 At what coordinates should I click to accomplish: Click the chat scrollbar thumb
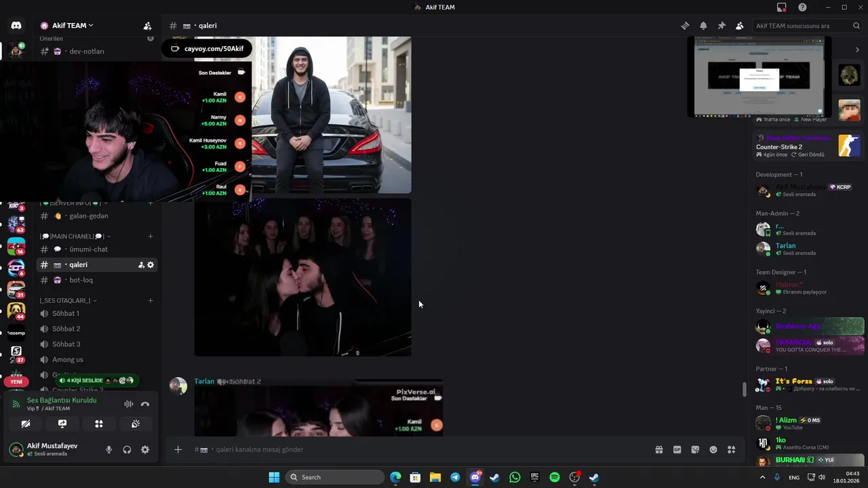click(x=745, y=389)
